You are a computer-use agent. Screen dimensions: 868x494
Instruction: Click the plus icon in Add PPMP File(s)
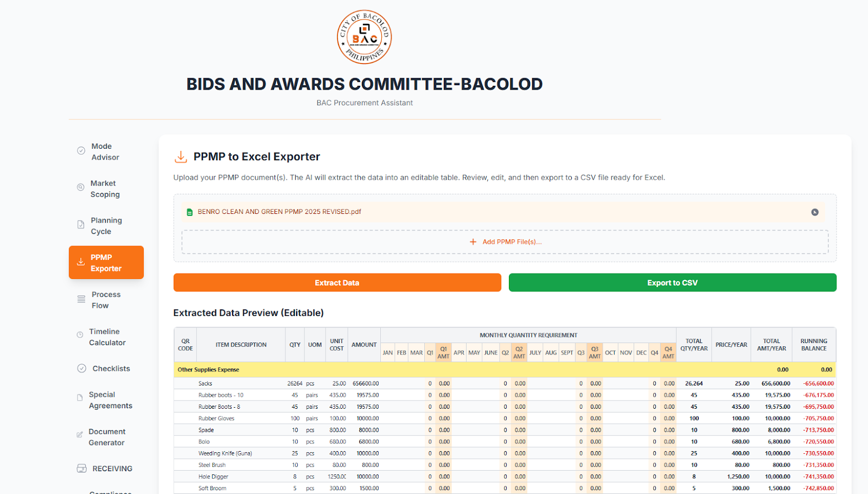[473, 242]
